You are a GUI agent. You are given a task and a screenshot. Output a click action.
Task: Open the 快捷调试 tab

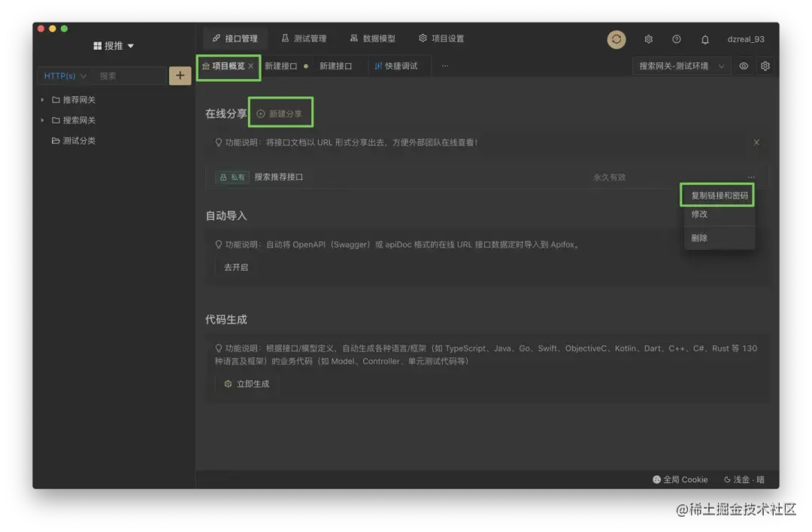point(396,66)
